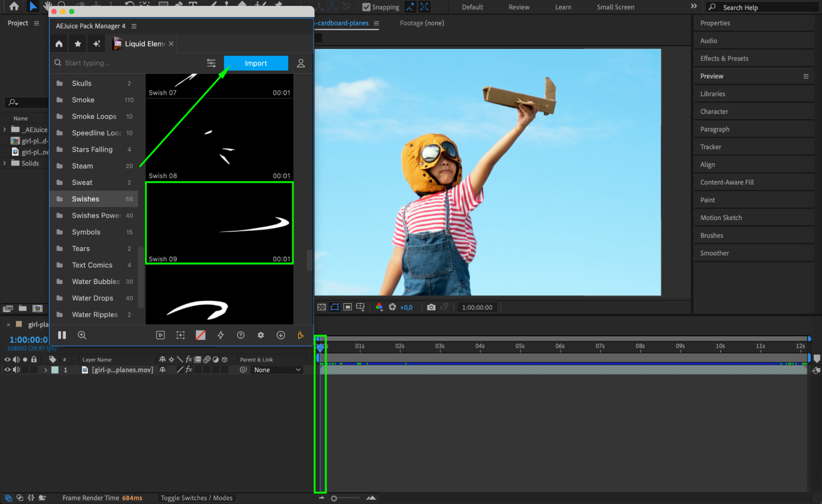Click the download arrow icon
Screen dimensions: 822x504
click(x=281, y=335)
